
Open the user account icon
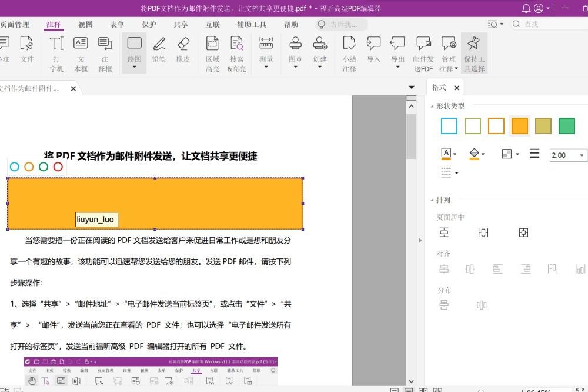(539, 8)
